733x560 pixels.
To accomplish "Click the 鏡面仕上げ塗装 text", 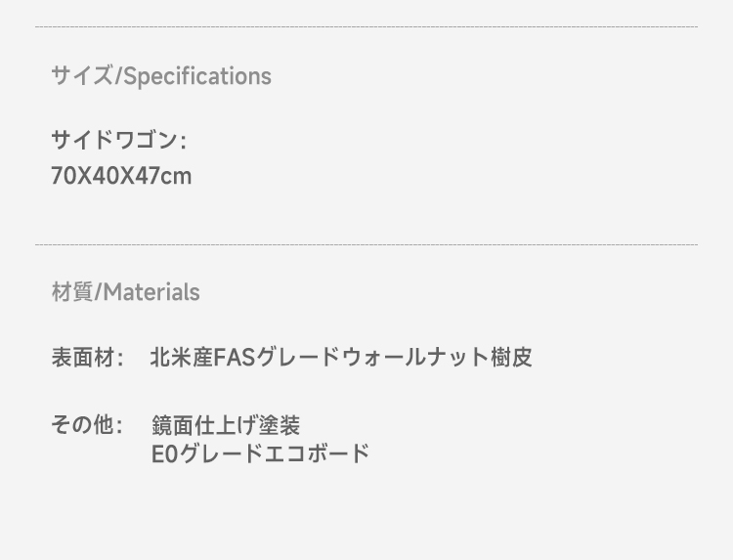I will click(226, 425).
